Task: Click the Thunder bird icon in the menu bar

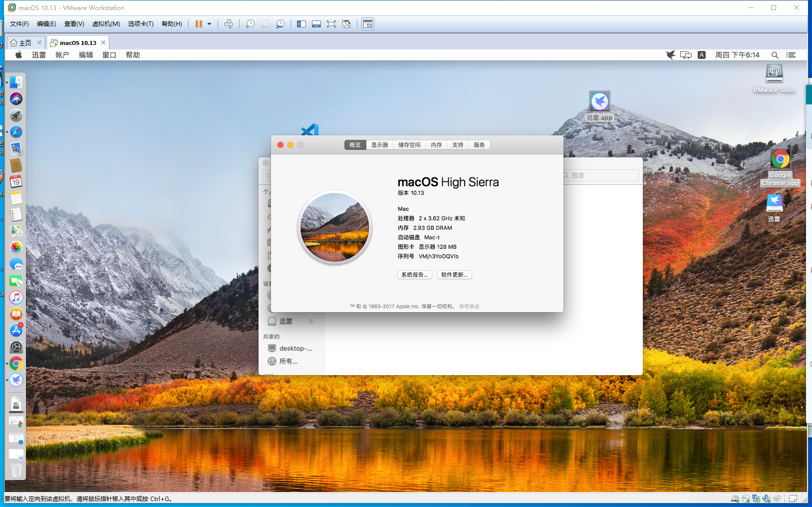Action: tap(671, 55)
